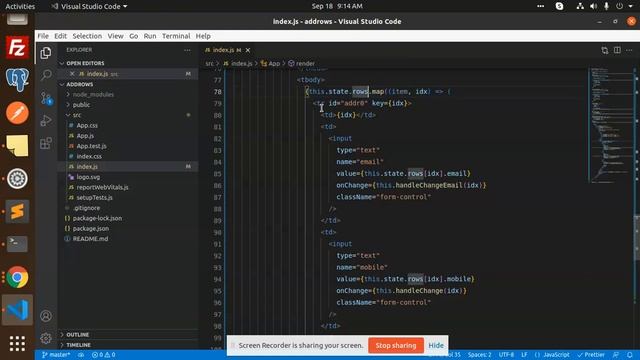Open Run and Debug view
Screen dimensions: 640x360
click(x=46, y=120)
